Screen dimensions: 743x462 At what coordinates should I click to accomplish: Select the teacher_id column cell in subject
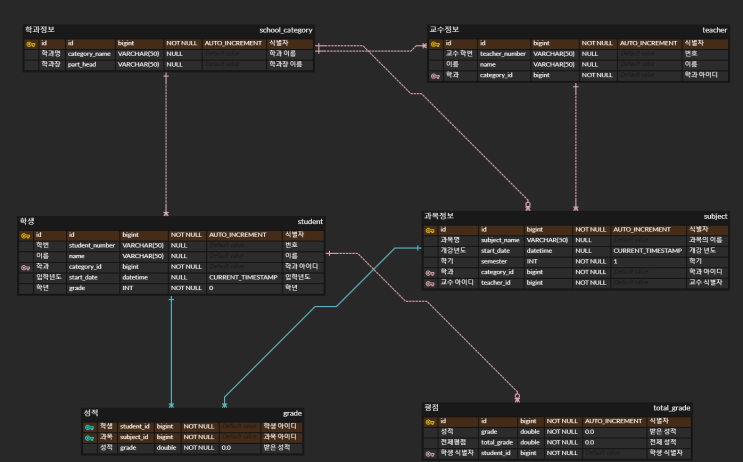(x=501, y=283)
